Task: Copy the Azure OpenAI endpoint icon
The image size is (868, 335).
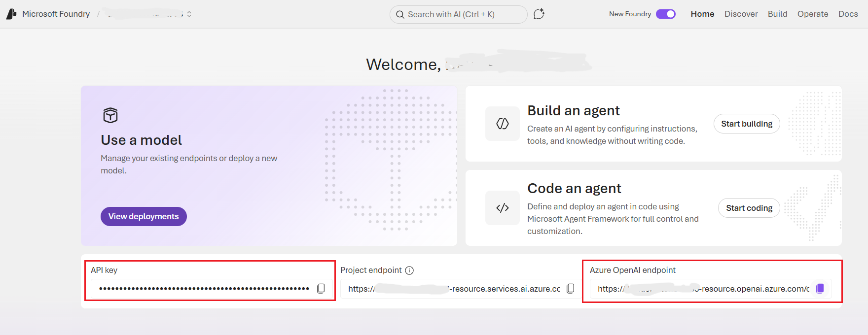Action: click(x=820, y=288)
